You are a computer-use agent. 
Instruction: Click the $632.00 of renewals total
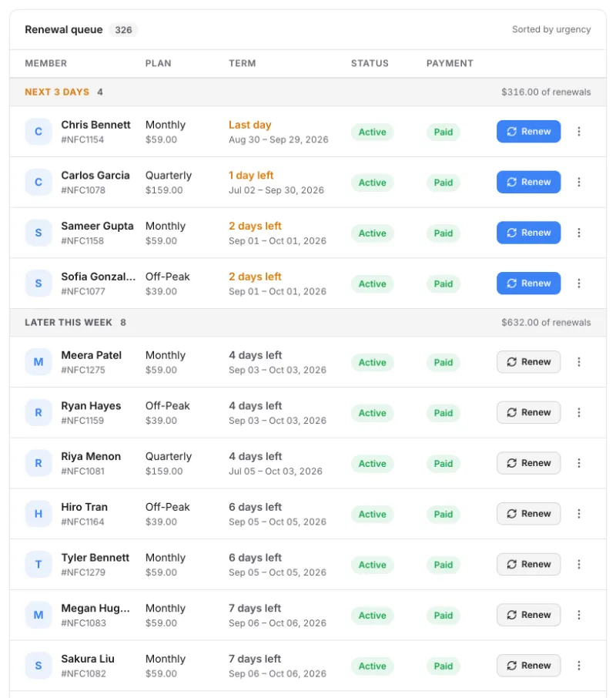546,322
